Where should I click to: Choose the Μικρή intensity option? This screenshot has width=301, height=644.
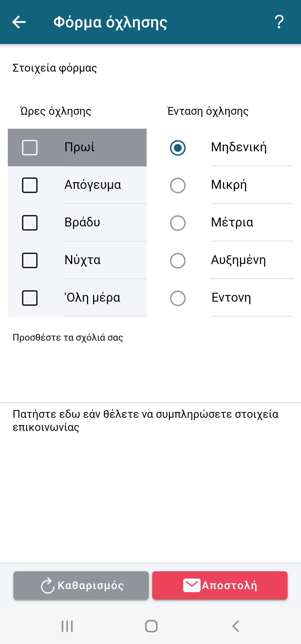178,186
